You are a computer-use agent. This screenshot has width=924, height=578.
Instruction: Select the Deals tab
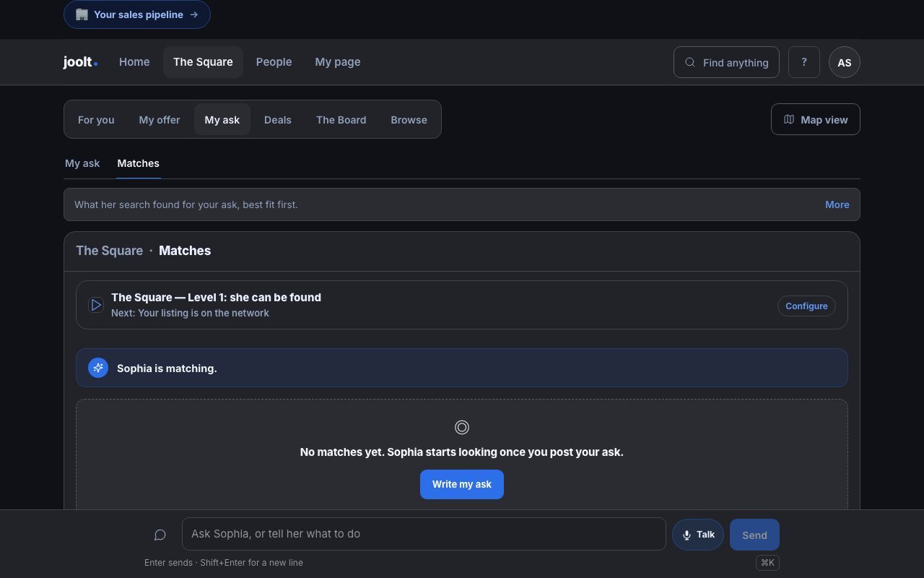[x=278, y=120]
